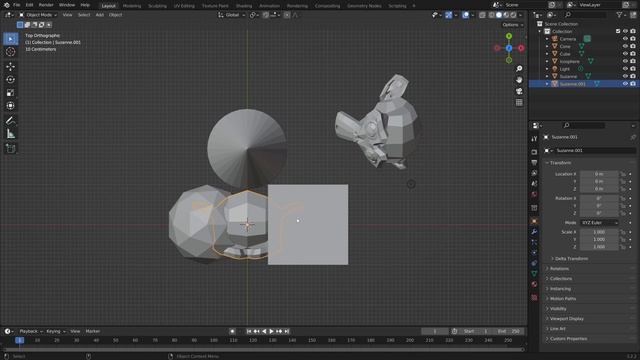Expand the Relations panel
Image resolution: width=640 pixels, height=360 pixels.
click(x=558, y=269)
